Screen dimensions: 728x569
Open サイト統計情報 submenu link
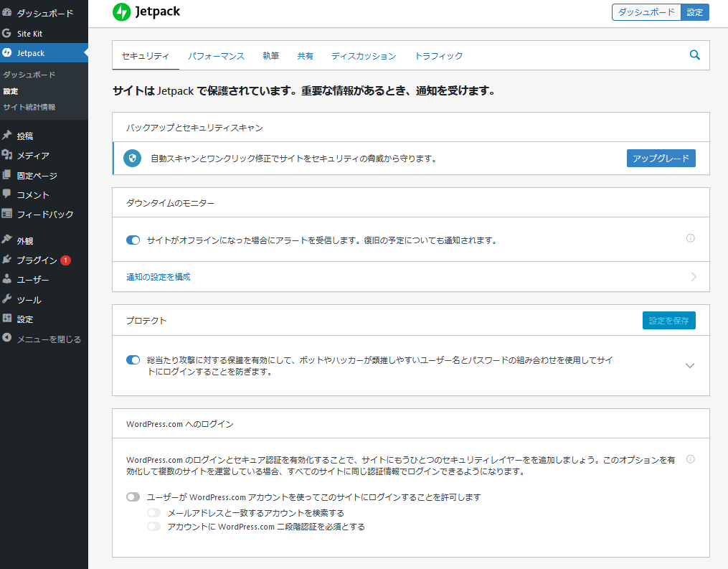point(29,107)
